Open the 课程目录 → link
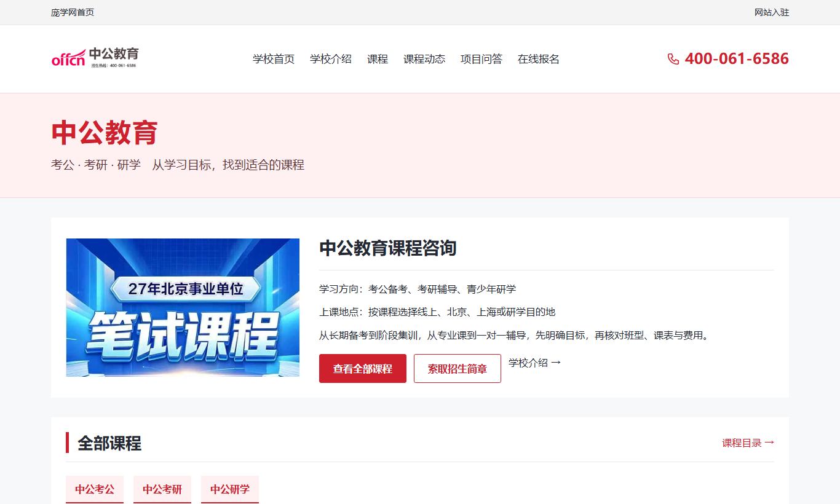Screen dimensions: 840x504 click(748, 443)
